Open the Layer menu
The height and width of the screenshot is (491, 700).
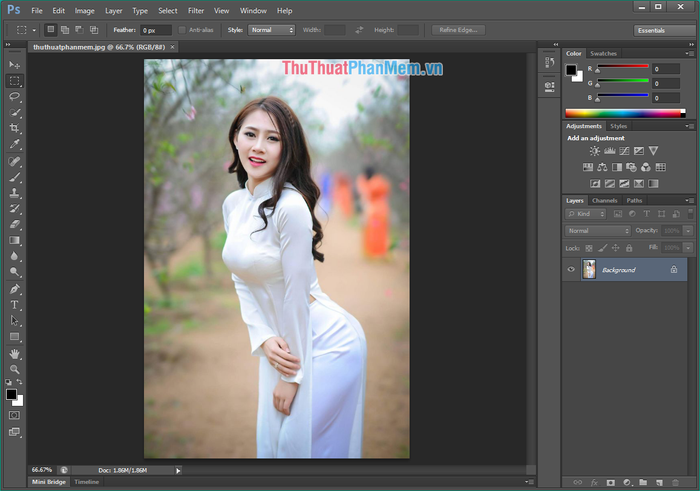pyautogui.click(x=113, y=11)
